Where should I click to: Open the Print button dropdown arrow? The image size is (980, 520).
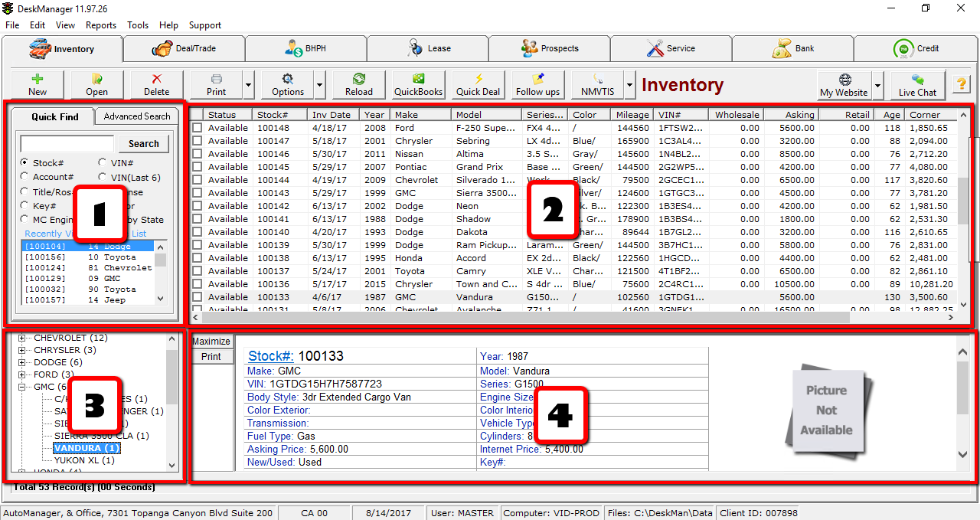[x=248, y=85]
